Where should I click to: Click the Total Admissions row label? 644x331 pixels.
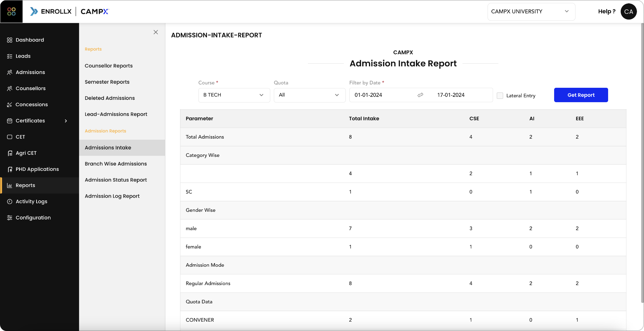tap(205, 137)
